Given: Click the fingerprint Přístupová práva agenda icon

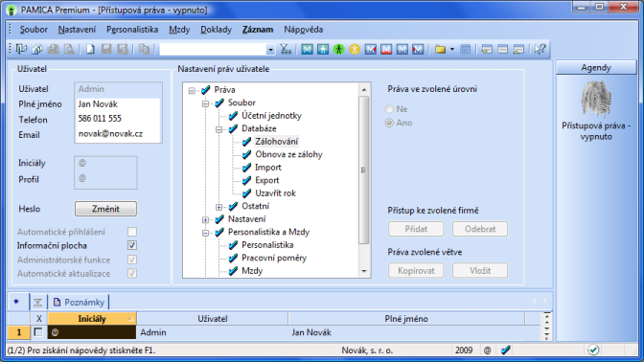Looking at the screenshot, I should (596, 99).
